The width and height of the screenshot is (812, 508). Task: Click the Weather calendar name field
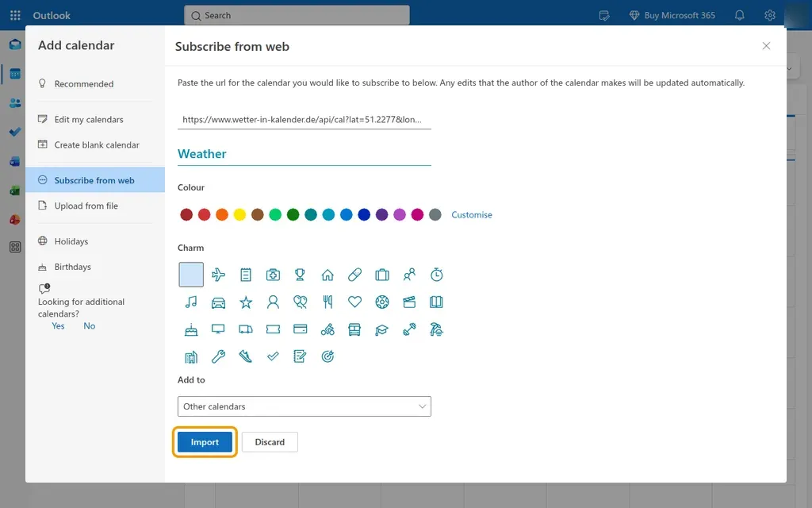[x=304, y=154]
